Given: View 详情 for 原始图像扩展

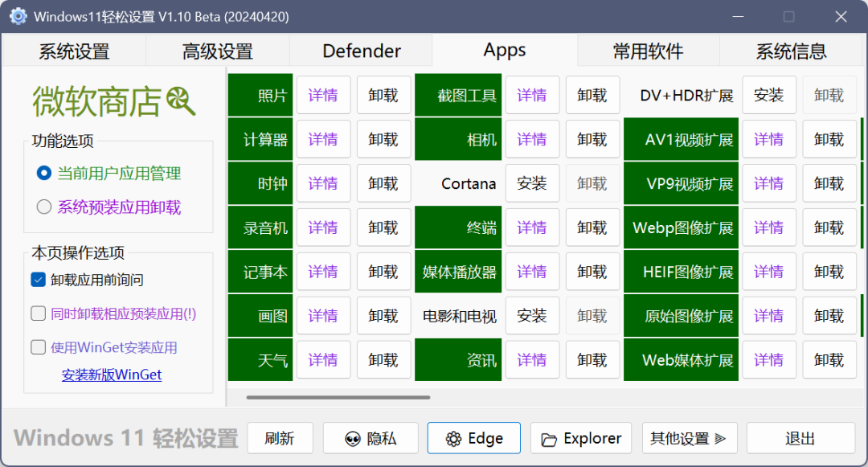Looking at the screenshot, I should click(x=769, y=316).
